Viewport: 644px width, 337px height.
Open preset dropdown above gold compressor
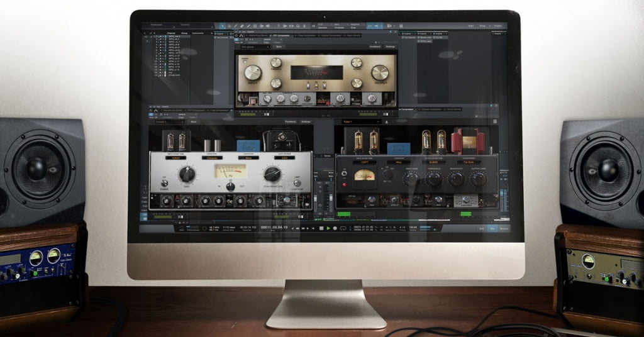(x=255, y=47)
